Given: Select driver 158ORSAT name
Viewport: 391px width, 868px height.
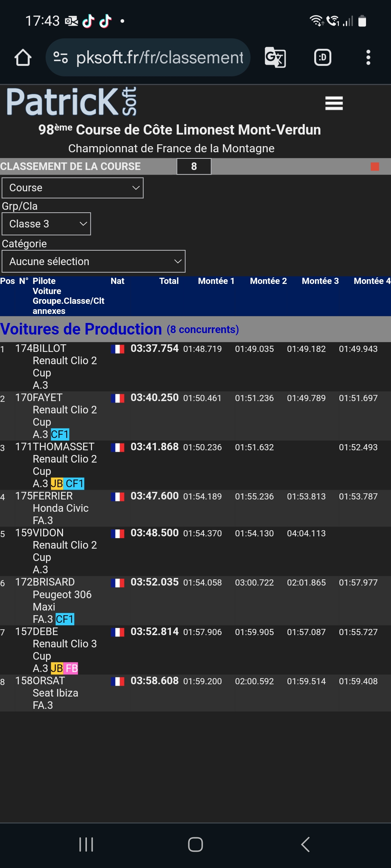Looking at the screenshot, I should pos(40,681).
